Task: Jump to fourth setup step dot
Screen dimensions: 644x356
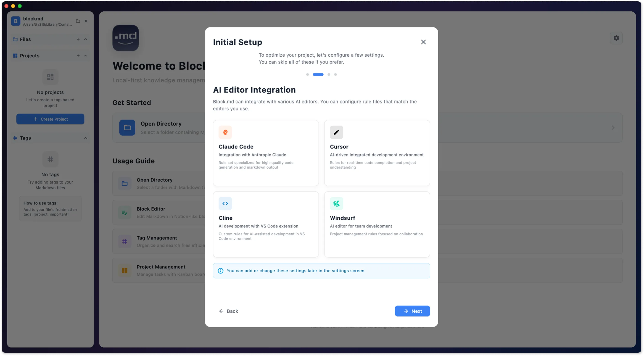Action: pos(335,74)
